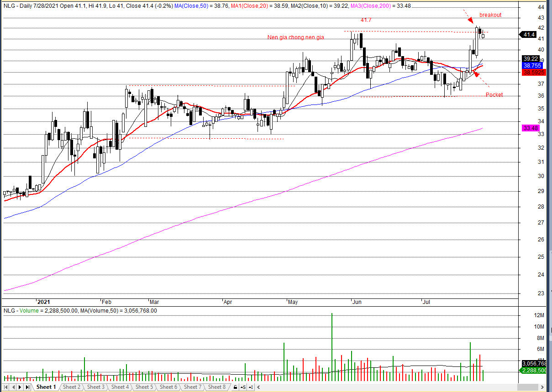Click the previous sheet arrow
552x392 pixels.
13,387
